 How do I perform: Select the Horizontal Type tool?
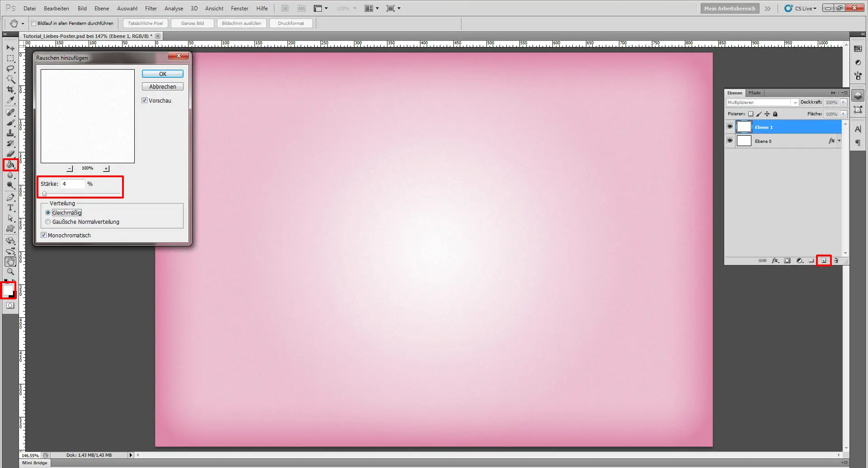11,208
